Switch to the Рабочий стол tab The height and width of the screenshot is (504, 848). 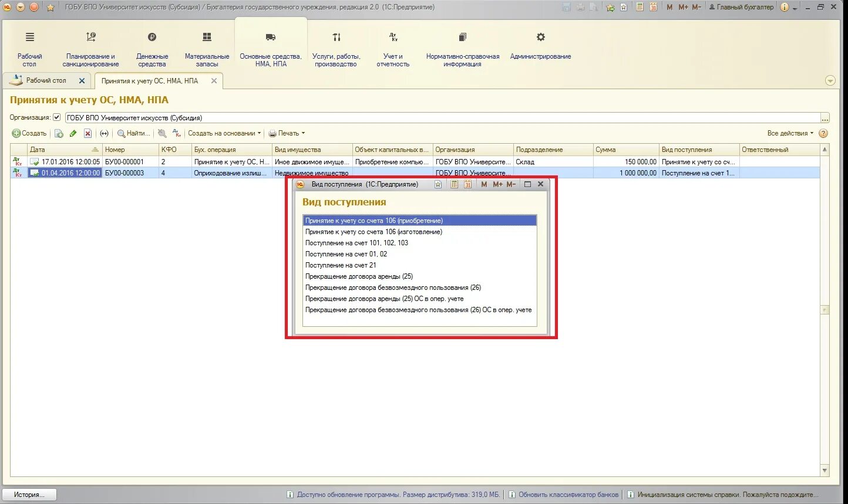(x=46, y=80)
